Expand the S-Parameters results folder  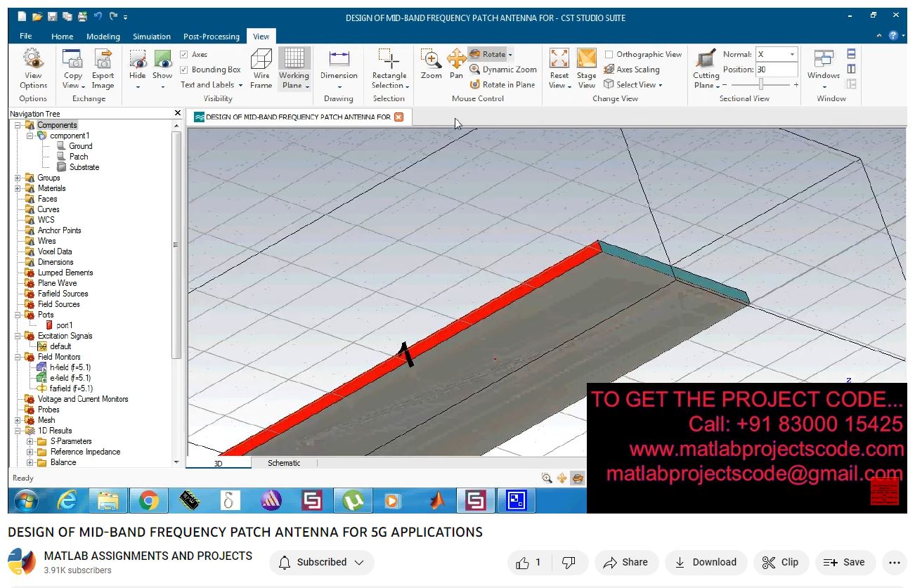pos(30,441)
